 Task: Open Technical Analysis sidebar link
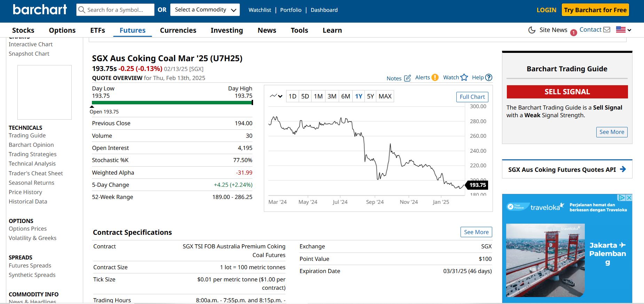[32, 163]
